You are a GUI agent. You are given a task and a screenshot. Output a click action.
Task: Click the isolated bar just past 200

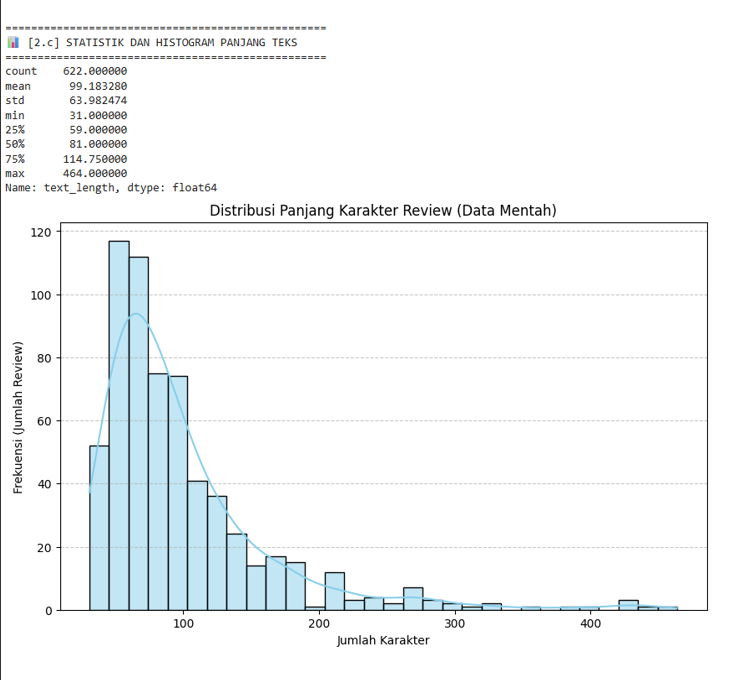tap(334, 591)
